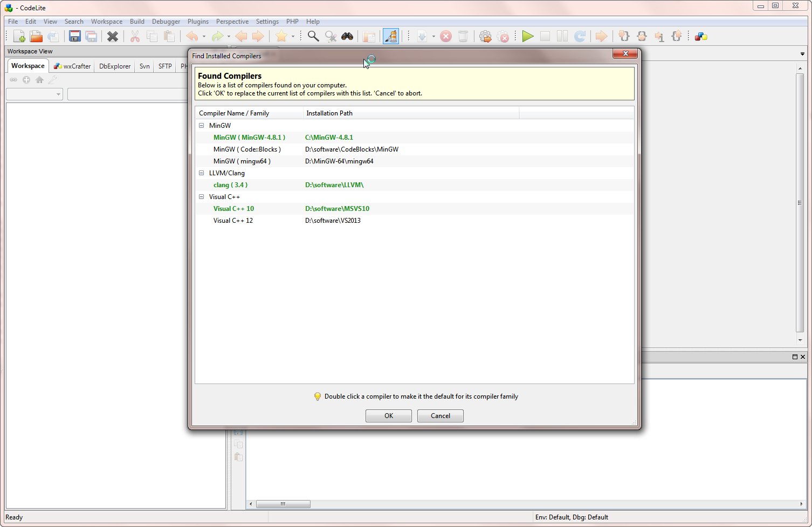Click the Redo green arrow icon
Screen dimensions: 812x527
(x=217, y=36)
